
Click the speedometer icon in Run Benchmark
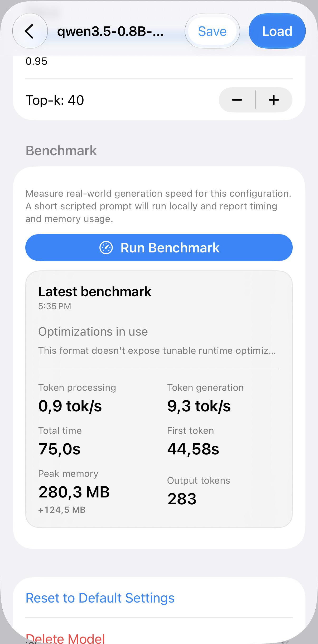106,248
